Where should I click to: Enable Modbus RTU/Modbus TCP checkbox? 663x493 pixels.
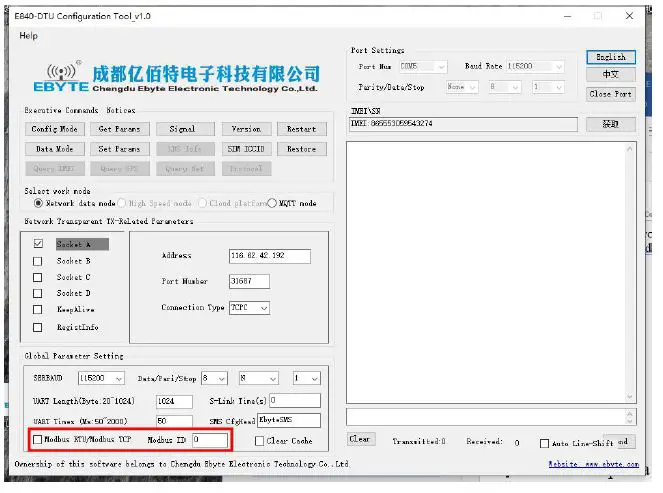pyautogui.click(x=38, y=440)
